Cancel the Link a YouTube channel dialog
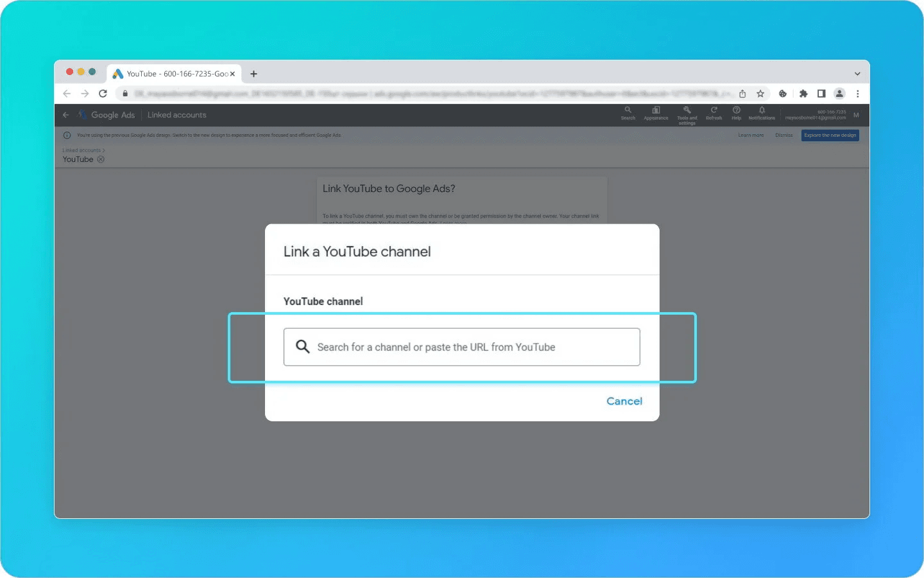Viewport: 924px width, 578px height. (624, 401)
